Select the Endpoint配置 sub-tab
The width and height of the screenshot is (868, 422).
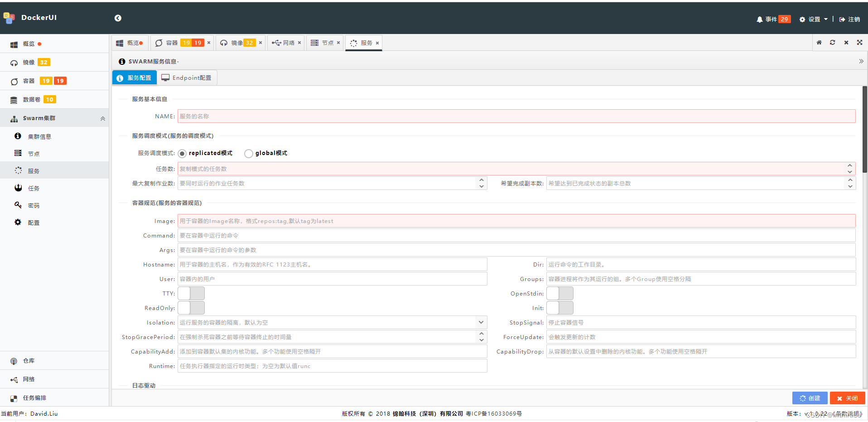click(x=187, y=78)
